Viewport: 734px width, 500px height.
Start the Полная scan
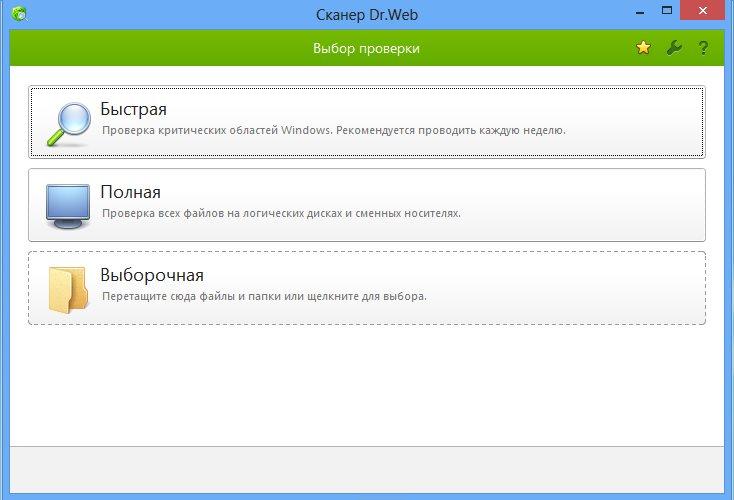(x=367, y=205)
